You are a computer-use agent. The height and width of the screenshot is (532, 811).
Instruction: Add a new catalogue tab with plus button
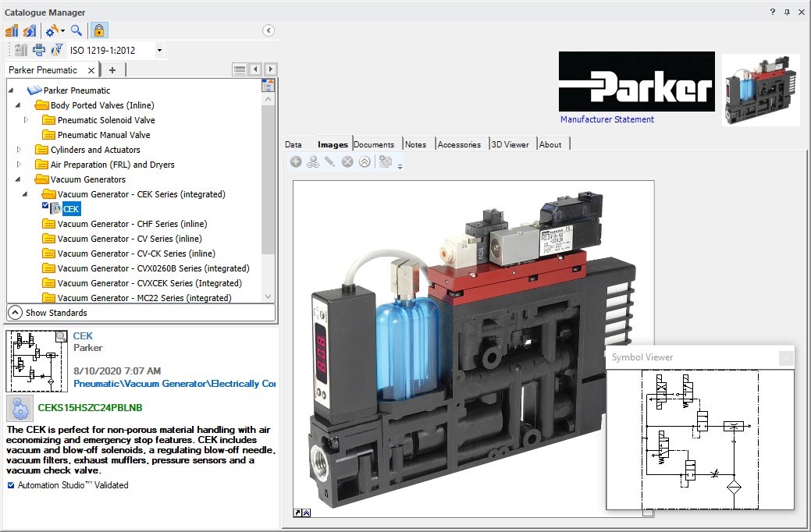pyautogui.click(x=112, y=70)
